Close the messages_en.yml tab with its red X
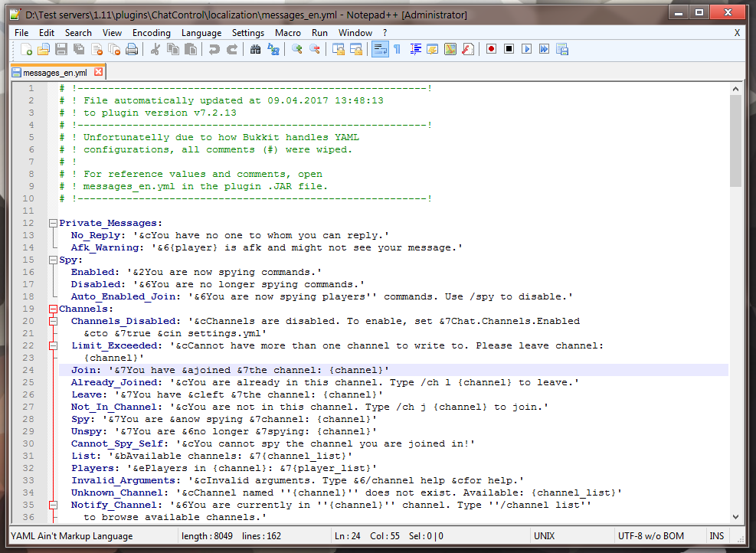756x553 pixels. click(x=98, y=72)
